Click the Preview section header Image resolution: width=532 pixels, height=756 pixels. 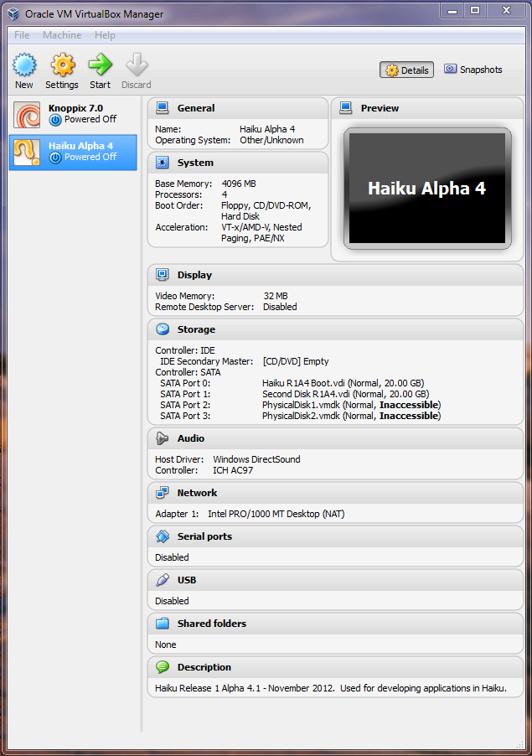click(427, 108)
